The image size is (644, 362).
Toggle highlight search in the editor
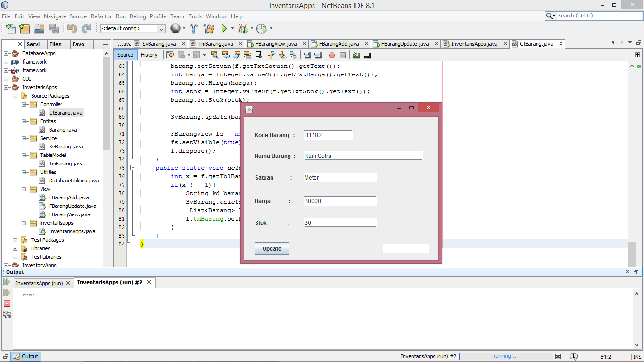tap(247, 55)
